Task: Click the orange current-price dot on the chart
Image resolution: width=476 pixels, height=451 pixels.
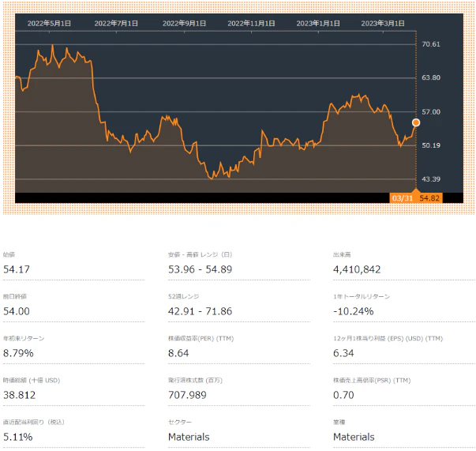Action: (x=416, y=122)
